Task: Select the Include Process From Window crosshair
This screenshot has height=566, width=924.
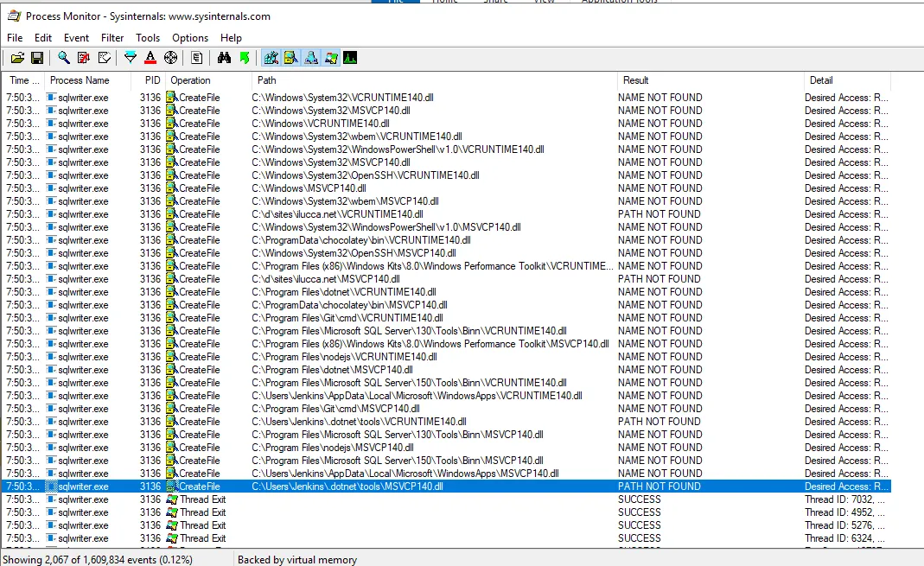Action: pyautogui.click(x=170, y=58)
